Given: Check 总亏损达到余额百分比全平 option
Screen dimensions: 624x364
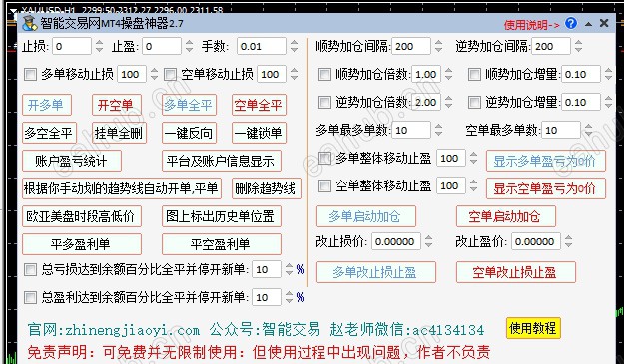Looking at the screenshot, I should coord(31,270).
